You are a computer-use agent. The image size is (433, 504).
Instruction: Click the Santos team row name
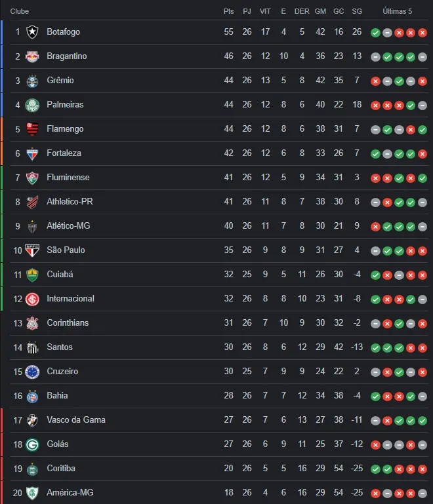[60, 347]
